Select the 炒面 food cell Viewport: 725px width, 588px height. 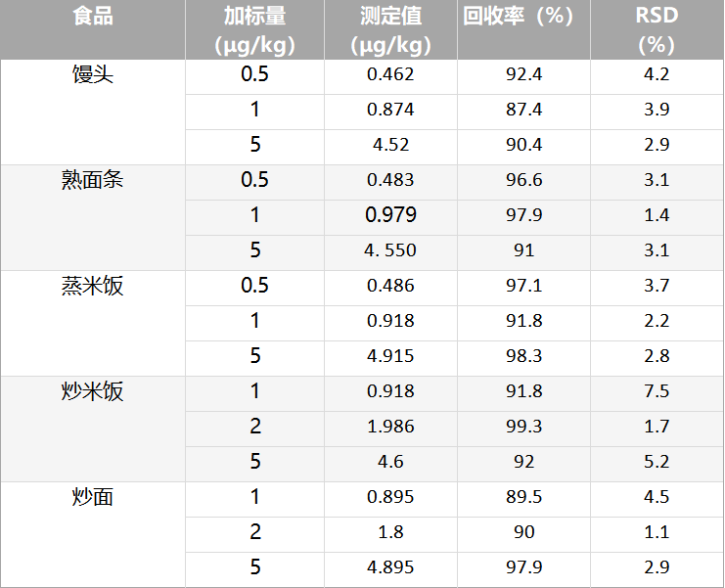pos(93,497)
